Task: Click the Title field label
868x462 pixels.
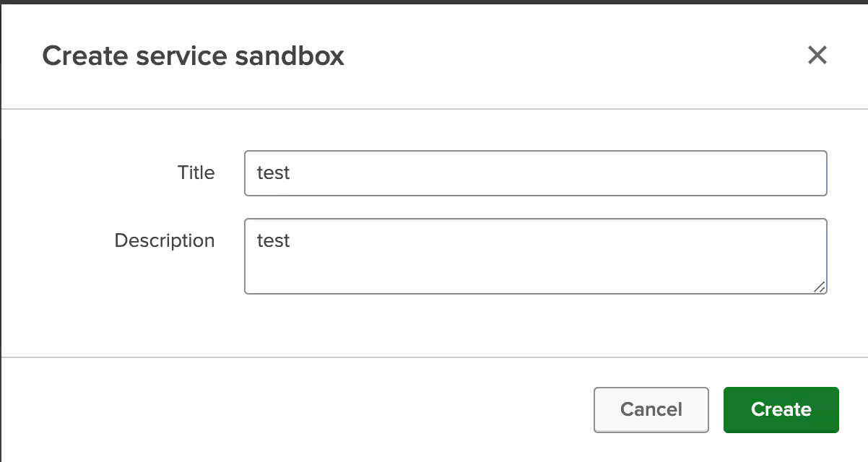Action: (196, 173)
